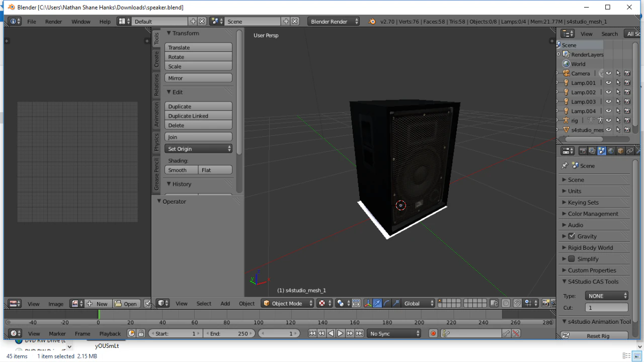Toggle selectability of Lamp.003
Image resolution: width=644 pixels, height=362 pixels.
618,102
